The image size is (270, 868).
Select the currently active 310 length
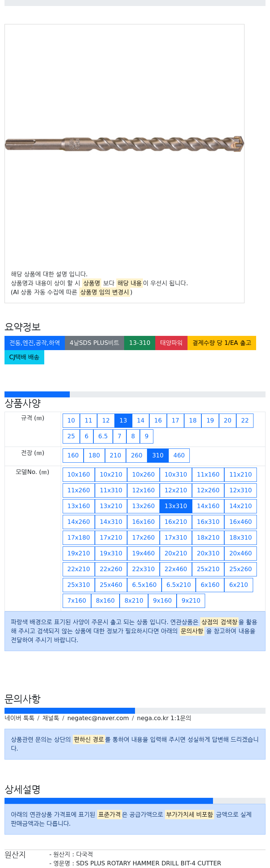(x=158, y=456)
